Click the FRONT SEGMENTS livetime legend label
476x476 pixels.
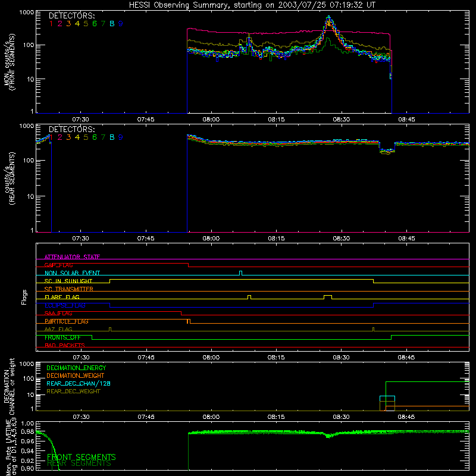point(82,457)
